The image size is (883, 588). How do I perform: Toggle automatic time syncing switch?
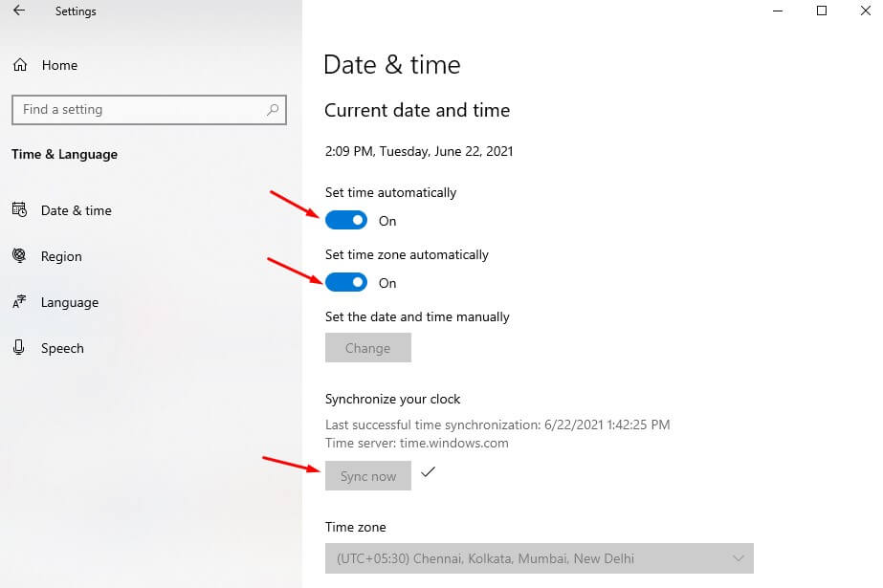tap(346, 220)
